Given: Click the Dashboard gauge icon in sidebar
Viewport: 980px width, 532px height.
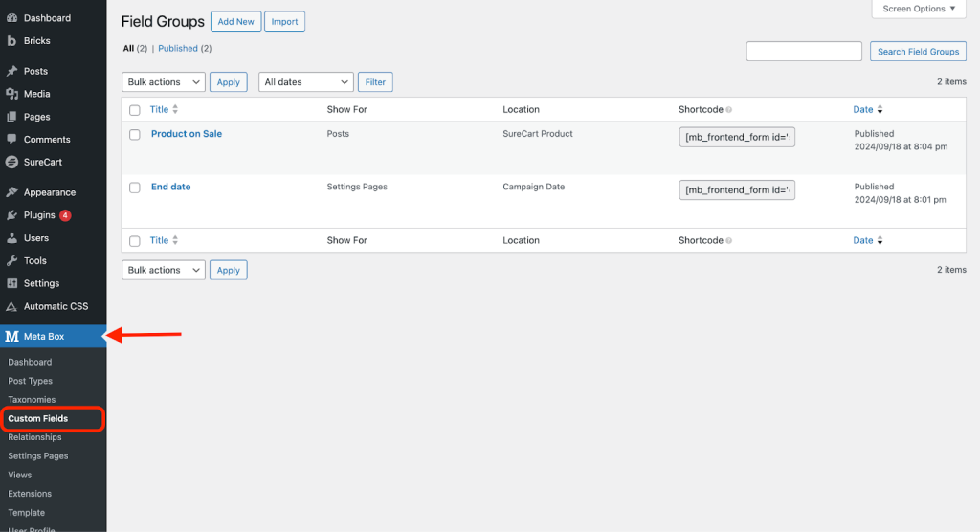Looking at the screenshot, I should tap(11, 18).
